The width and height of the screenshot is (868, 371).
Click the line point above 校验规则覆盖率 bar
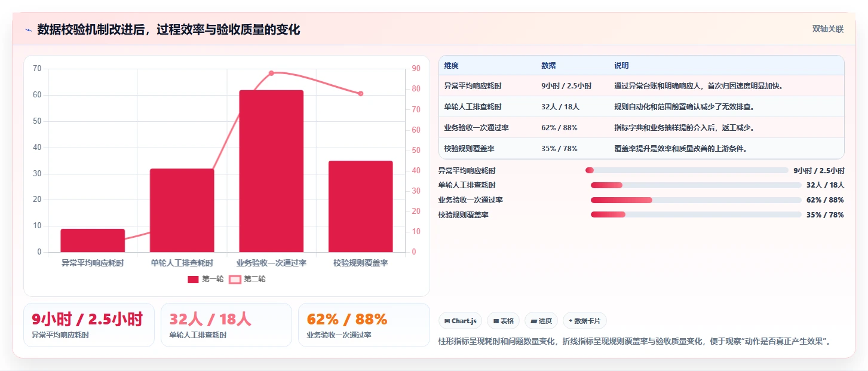pyautogui.click(x=361, y=94)
